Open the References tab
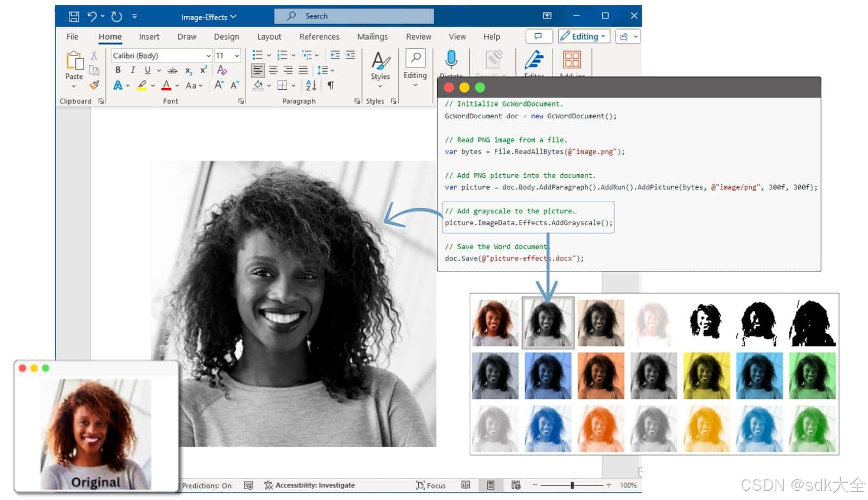Viewport: 868px width, 500px height. pos(319,36)
